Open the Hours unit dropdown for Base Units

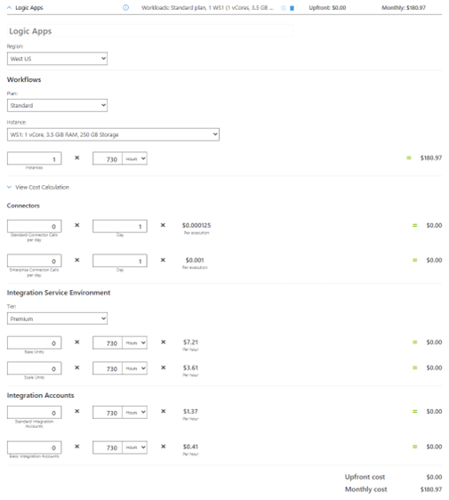tap(135, 343)
